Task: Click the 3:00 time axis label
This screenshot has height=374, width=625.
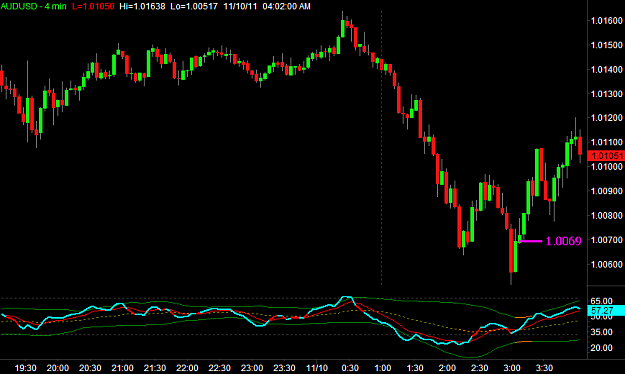Action: (x=512, y=368)
